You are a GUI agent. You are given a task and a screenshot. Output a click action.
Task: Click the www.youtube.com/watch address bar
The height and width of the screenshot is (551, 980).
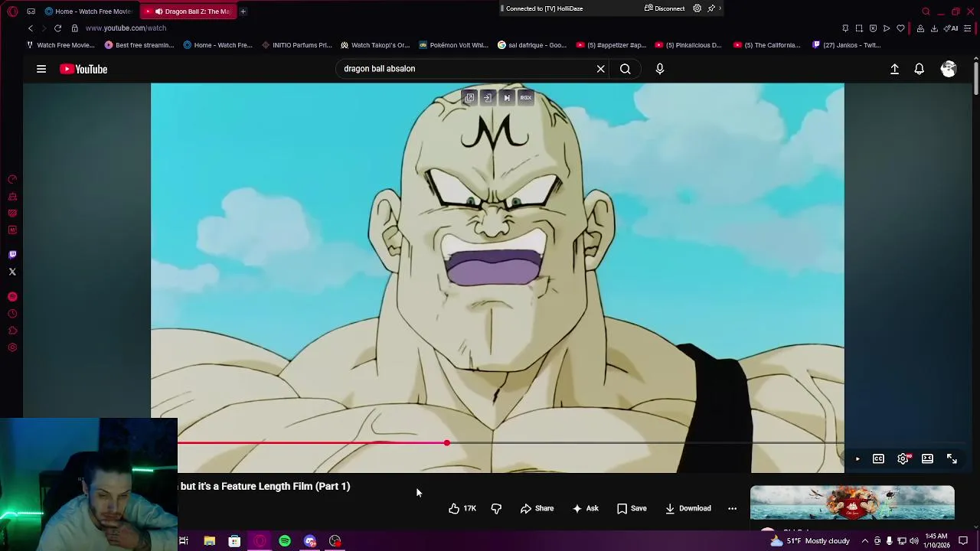(x=126, y=28)
